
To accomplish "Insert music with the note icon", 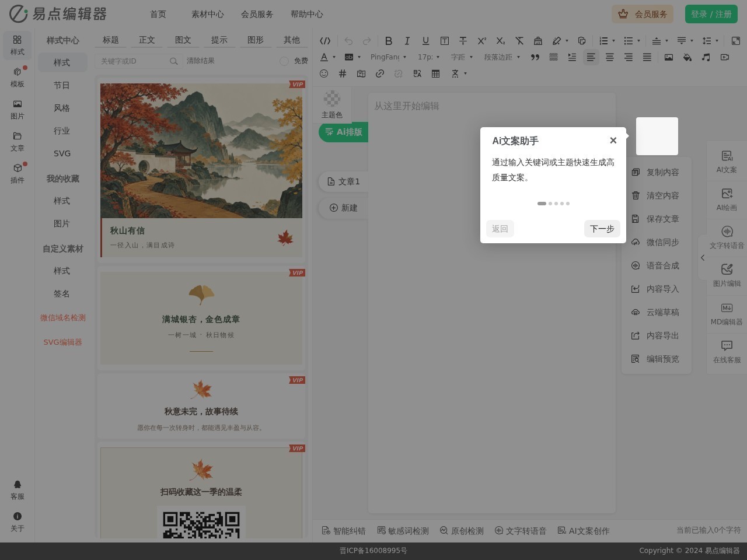I will [x=706, y=57].
